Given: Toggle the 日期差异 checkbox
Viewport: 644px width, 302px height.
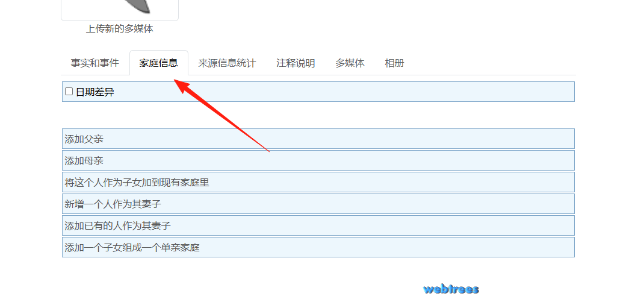Looking at the screenshot, I should click(x=69, y=92).
